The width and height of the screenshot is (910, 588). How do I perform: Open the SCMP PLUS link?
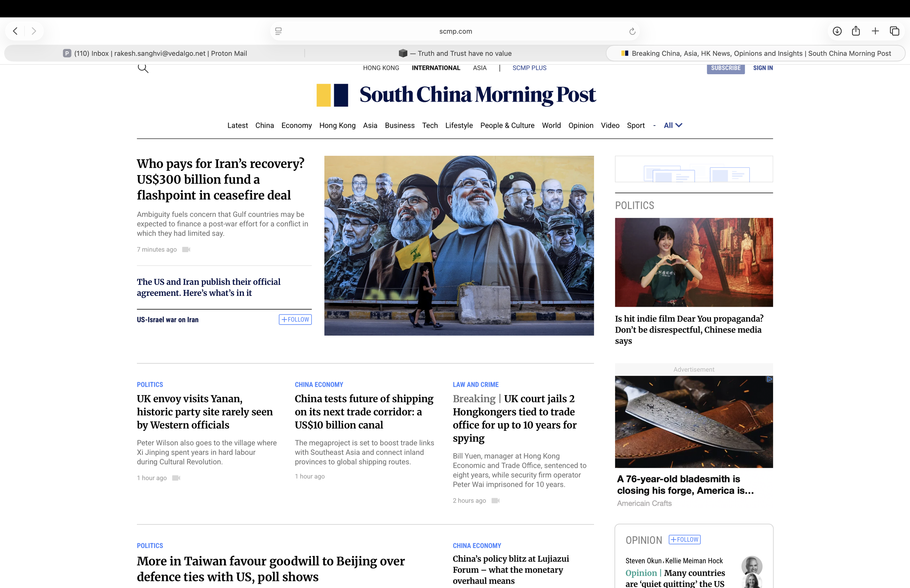[x=529, y=68]
